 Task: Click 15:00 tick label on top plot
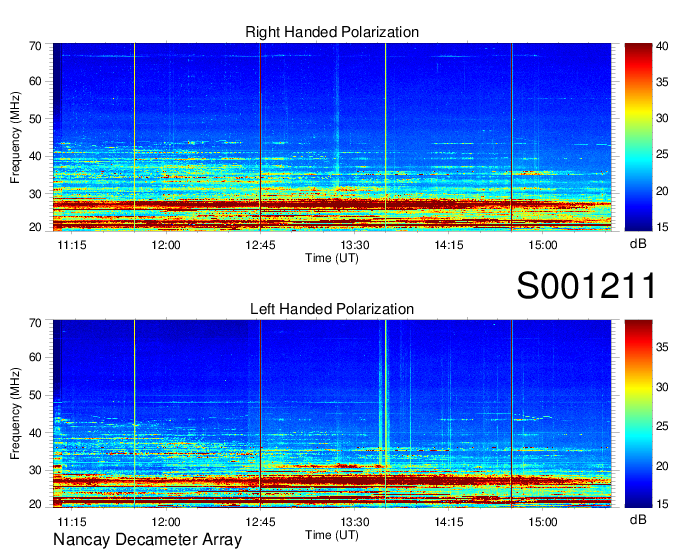click(543, 245)
